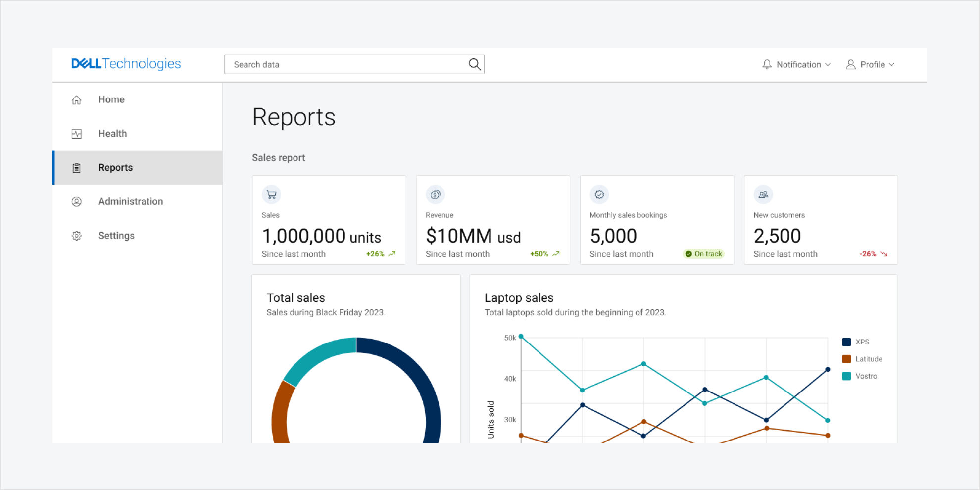This screenshot has height=490, width=980.
Task: Click the search magnifier icon
Action: 474,64
